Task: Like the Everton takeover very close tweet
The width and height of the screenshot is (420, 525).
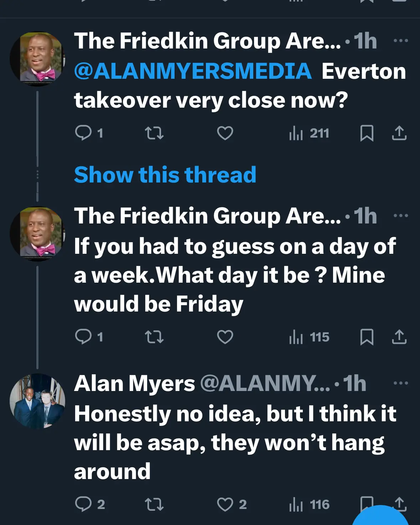Action: [x=225, y=133]
